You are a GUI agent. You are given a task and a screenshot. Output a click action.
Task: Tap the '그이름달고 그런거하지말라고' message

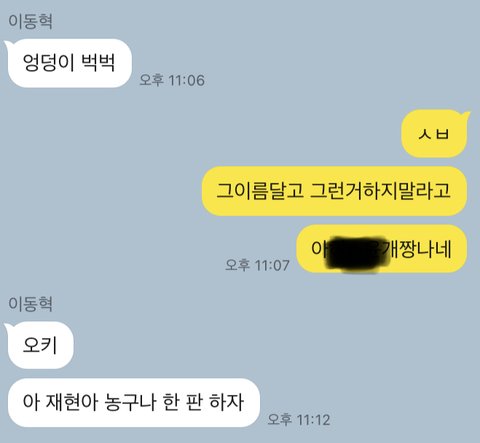point(334,191)
